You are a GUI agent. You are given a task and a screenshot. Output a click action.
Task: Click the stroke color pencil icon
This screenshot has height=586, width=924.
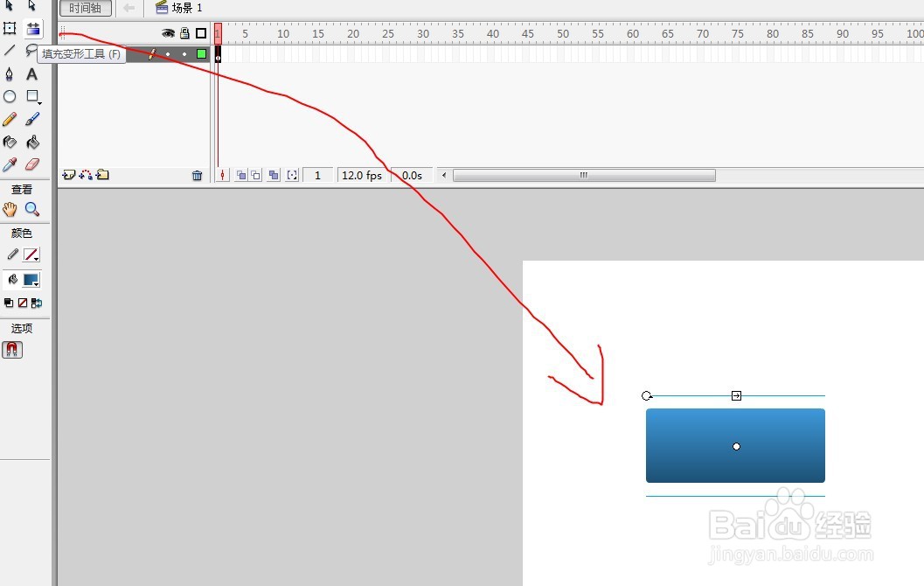tap(12, 255)
